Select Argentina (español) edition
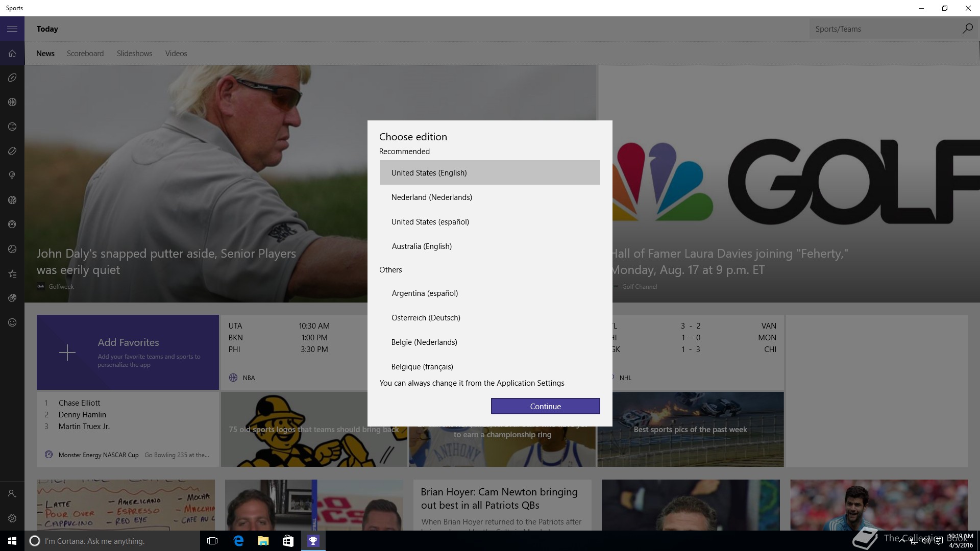 pos(489,293)
